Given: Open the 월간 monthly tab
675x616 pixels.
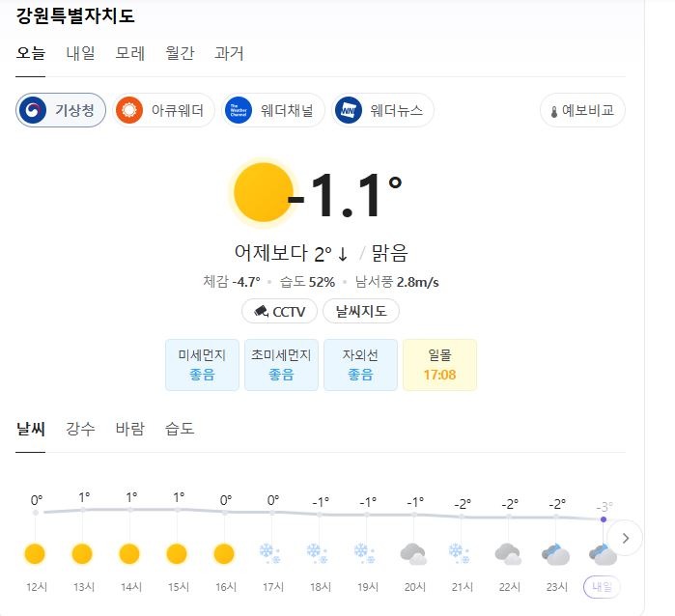Looking at the screenshot, I should pyautogui.click(x=180, y=53).
